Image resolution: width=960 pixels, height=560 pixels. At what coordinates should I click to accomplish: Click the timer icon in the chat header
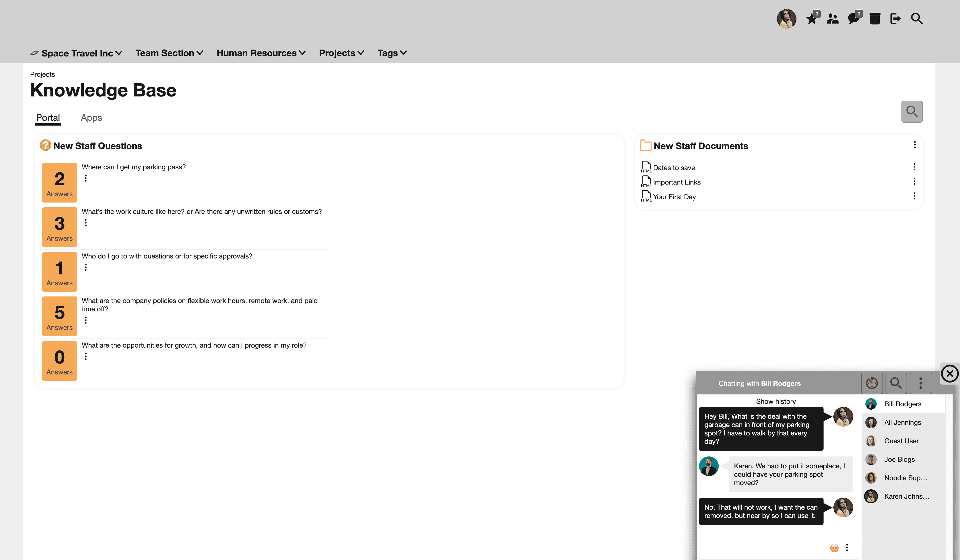(x=872, y=383)
